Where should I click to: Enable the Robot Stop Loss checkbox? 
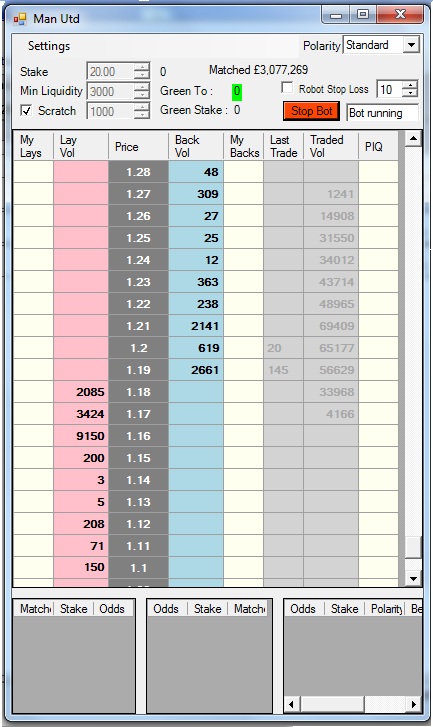click(287, 88)
